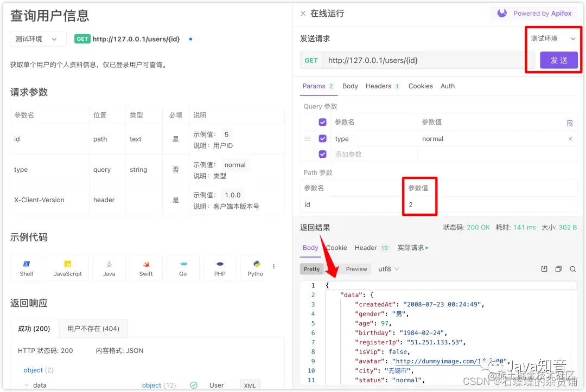The height and width of the screenshot is (392, 586).
Task: Open the Swift code sample
Action: [145, 267]
